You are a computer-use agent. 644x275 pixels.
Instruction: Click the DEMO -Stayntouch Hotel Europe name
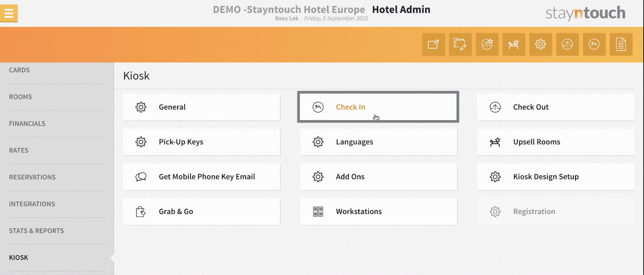pyautogui.click(x=289, y=9)
